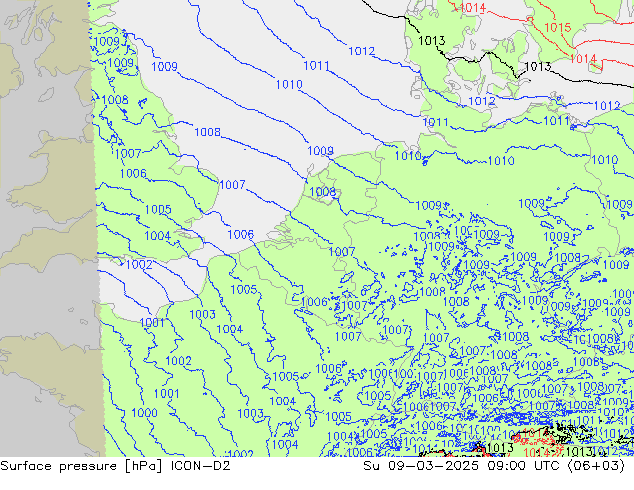Select the 1005 label over southeast England

tap(158, 209)
